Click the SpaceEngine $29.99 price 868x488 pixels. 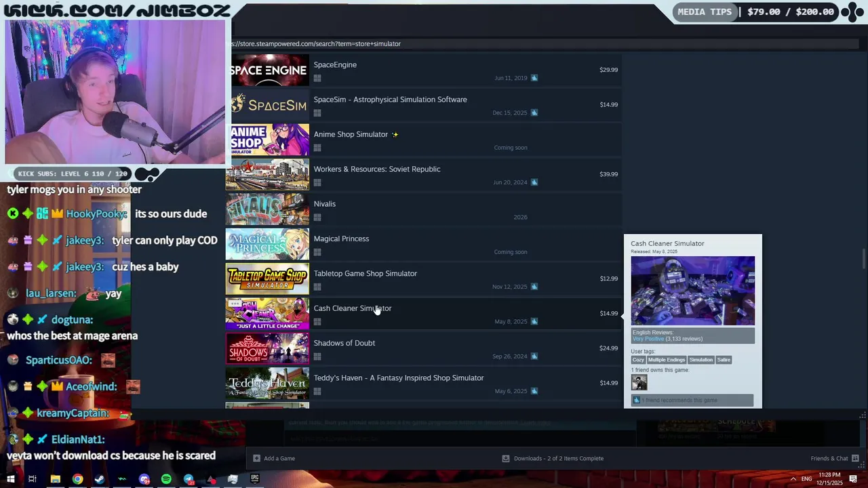click(608, 70)
